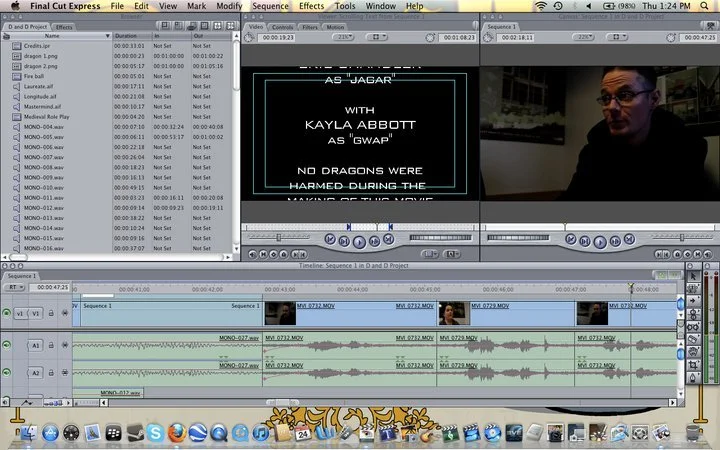Open the RT pop-up menu
Viewport: 720px width, 450px height.
click(x=14, y=287)
